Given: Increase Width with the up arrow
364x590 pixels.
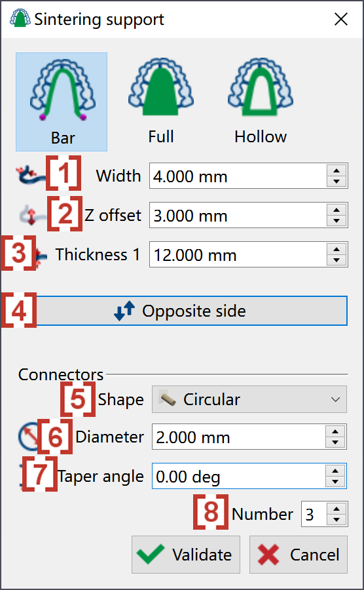Looking at the screenshot, I should pyautogui.click(x=337, y=170).
